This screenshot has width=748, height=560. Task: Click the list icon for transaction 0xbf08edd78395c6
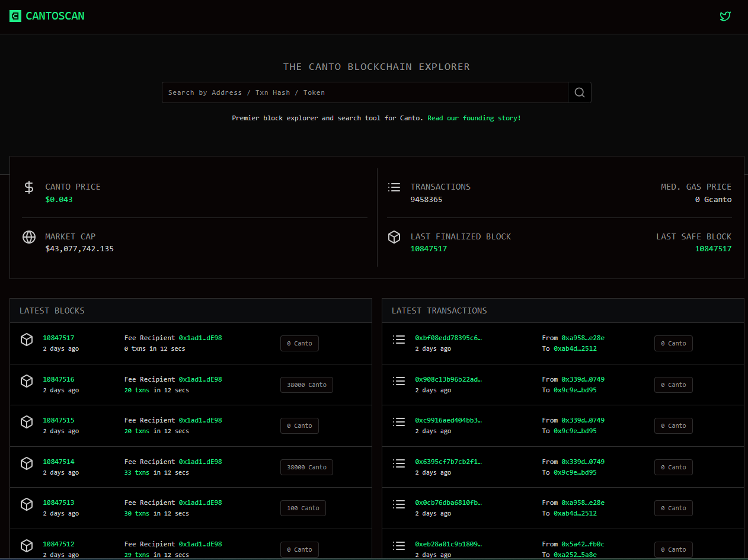399,340
